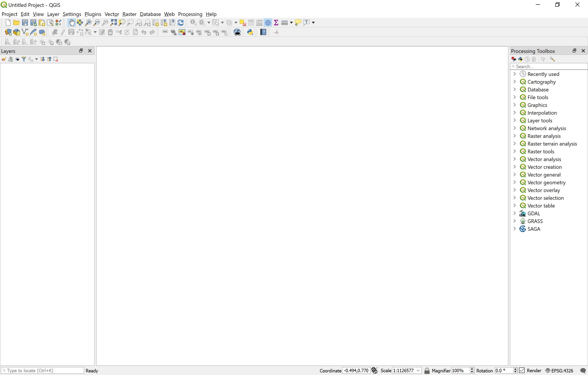Viewport: 588px width, 375px height.
Task: Zoom to Full Extent of the map
Action: [113, 22]
